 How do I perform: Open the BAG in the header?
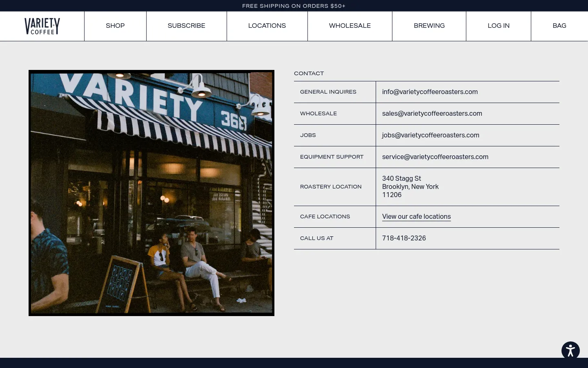click(x=559, y=26)
